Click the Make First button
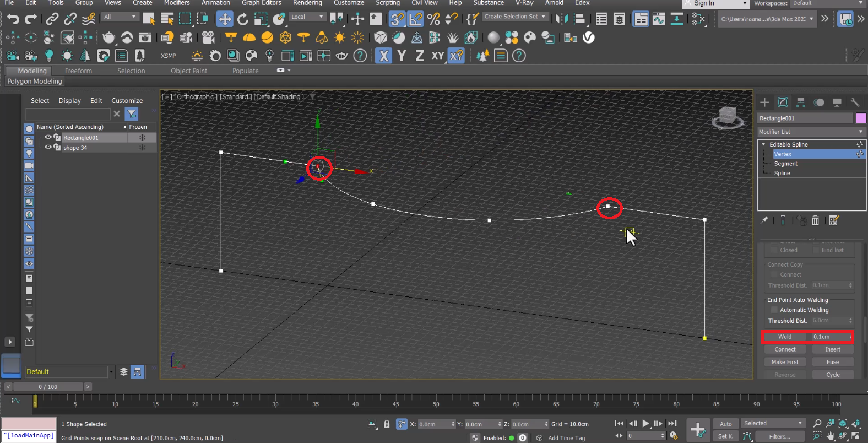Image resolution: width=868 pixels, height=443 pixels. (785, 362)
